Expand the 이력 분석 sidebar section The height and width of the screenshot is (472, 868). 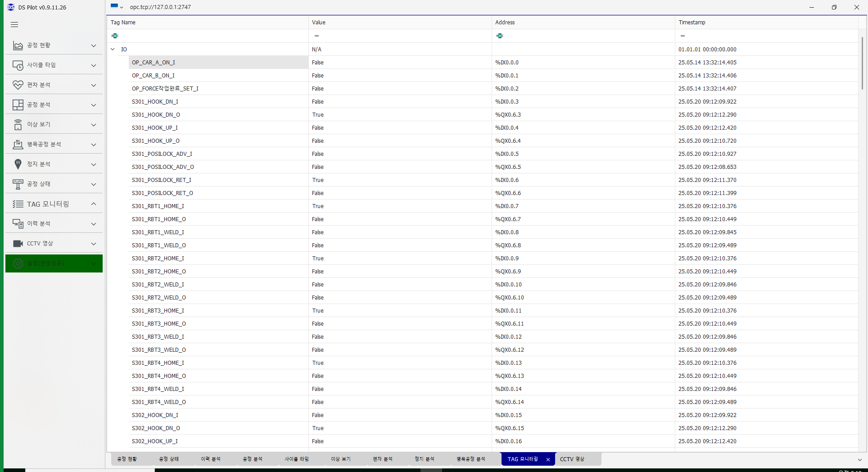click(x=94, y=224)
